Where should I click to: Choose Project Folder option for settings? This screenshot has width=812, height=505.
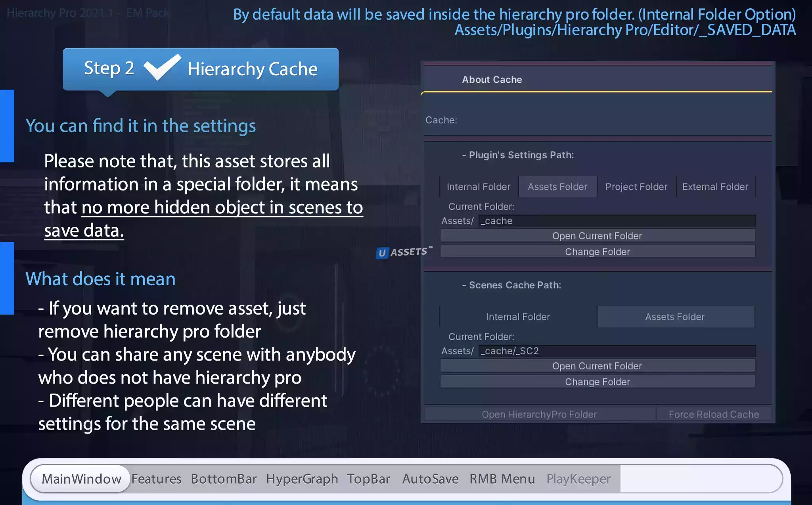636,186
